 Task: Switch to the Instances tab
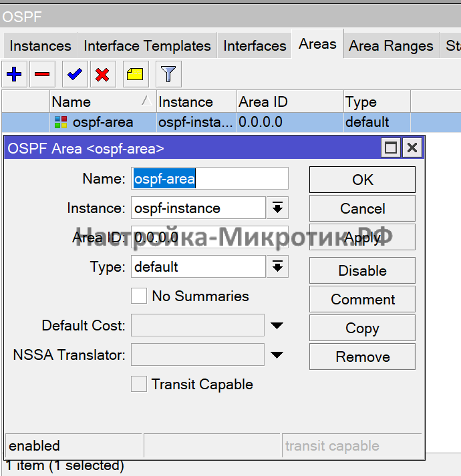click(40, 46)
